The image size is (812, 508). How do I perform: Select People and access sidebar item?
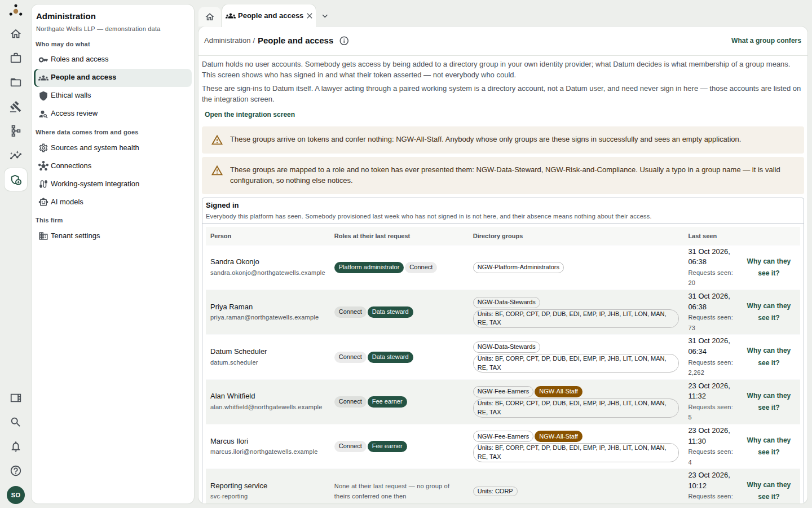[113, 77]
